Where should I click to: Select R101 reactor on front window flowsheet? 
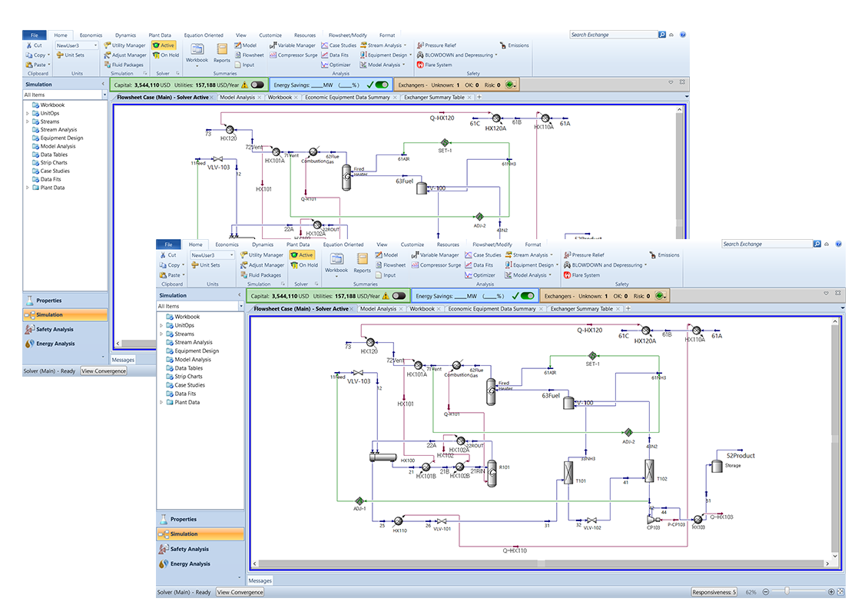[492, 474]
